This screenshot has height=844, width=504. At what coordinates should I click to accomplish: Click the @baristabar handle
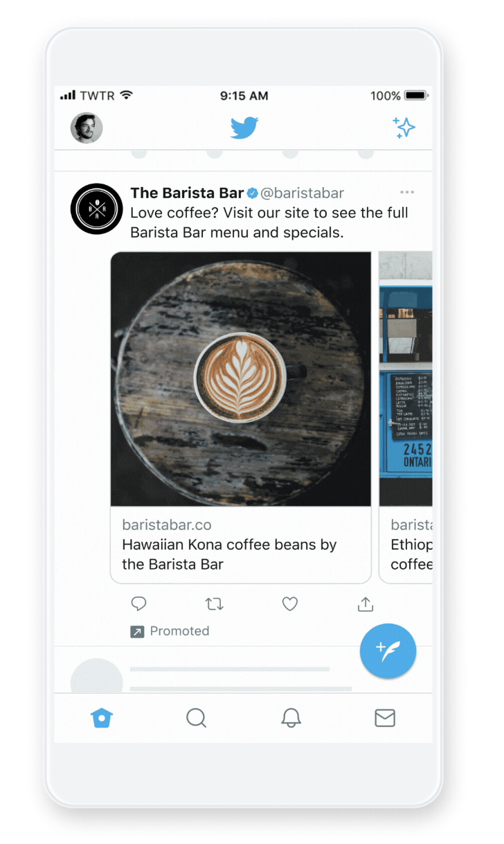(x=302, y=193)
